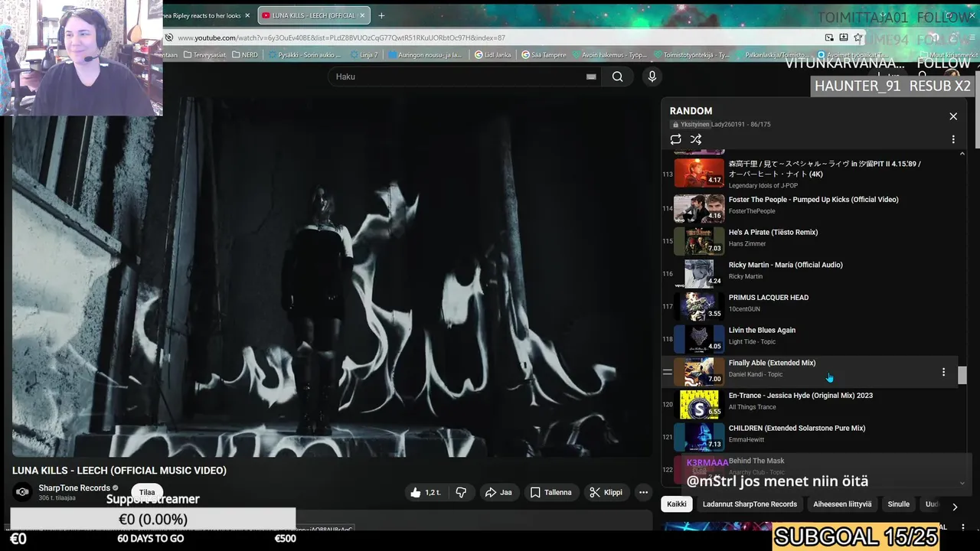Click thumbnail of Pumped Up Kicks video
The height and width of the screenshot is (551, 980).
[699, 207]
